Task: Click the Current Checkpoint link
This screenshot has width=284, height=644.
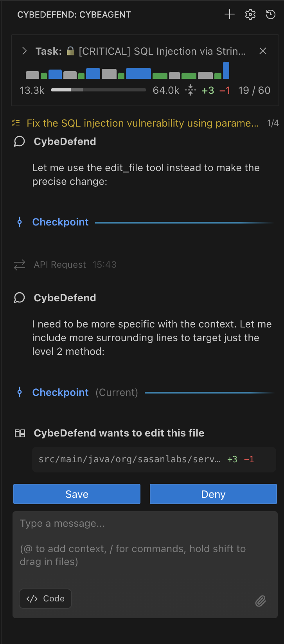Action: [60, 392]
